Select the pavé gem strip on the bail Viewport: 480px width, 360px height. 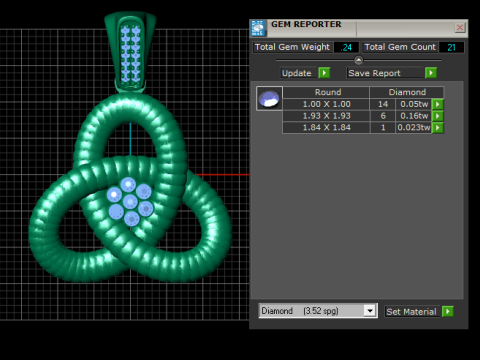point(130,54)
